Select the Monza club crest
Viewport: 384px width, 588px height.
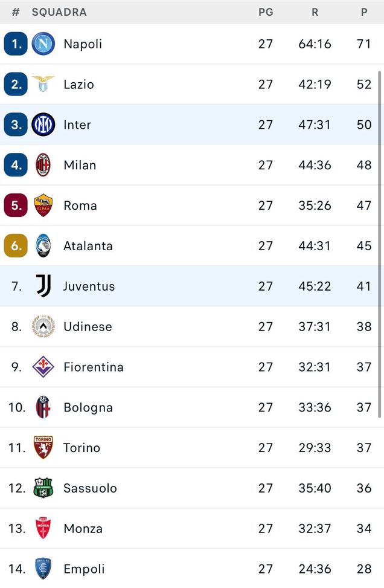pyautogui.click(x=42, y=528)
